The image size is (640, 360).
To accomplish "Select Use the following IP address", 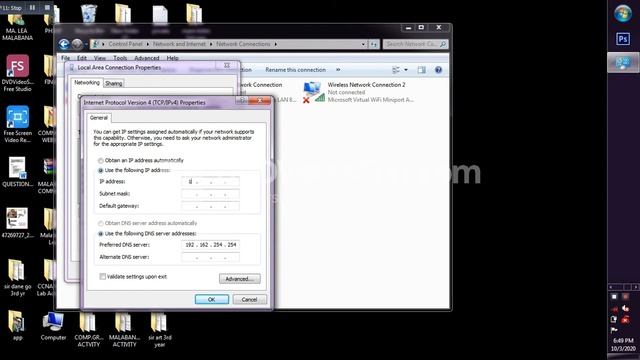I will 100,171.
